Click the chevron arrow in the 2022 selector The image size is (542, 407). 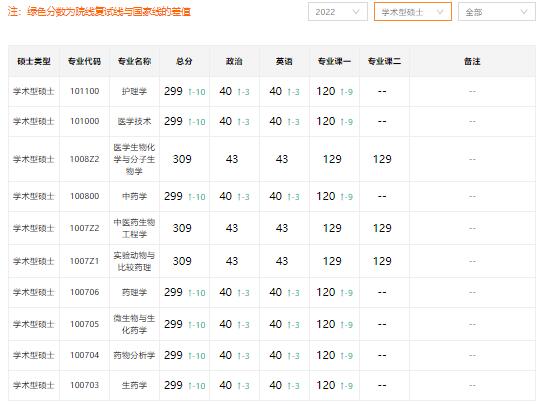click(x=356, y=12)
